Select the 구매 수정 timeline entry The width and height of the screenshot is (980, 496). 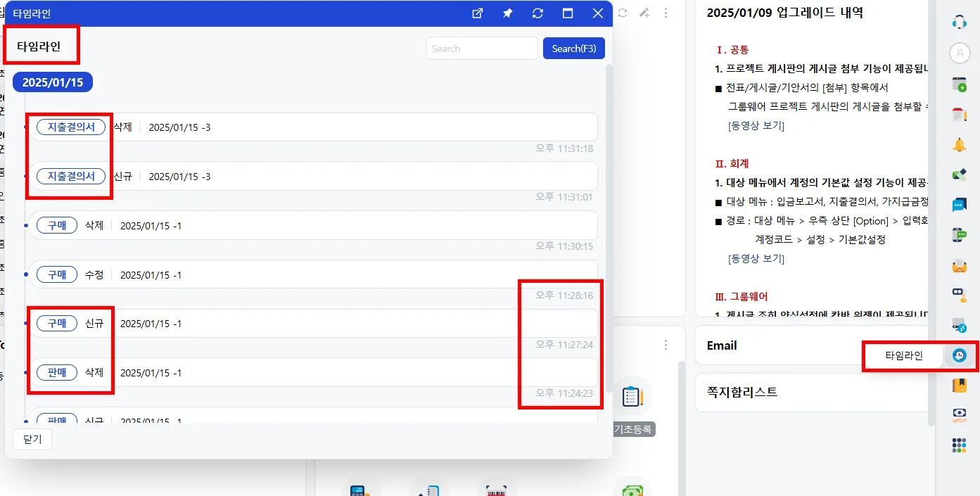[313, 275]
